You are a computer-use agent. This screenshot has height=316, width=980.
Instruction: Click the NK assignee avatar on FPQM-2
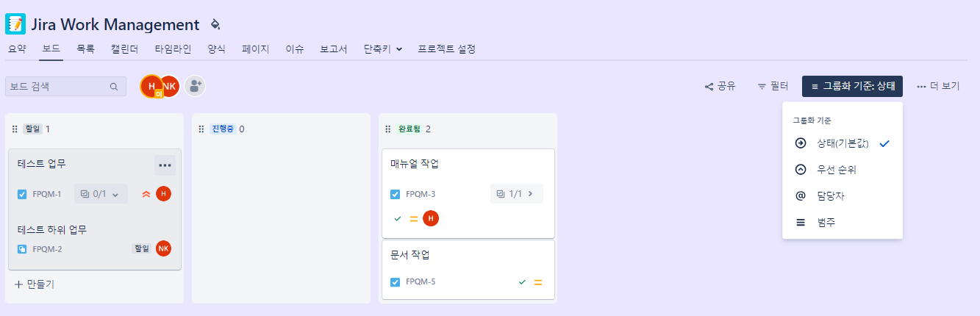pyautogui.click(x=163, y=248)
